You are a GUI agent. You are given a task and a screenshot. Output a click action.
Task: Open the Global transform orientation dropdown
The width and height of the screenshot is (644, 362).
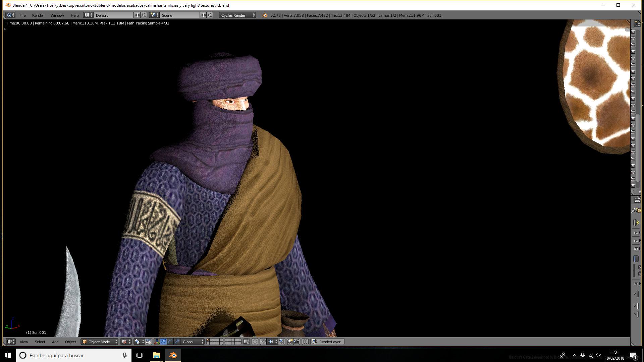coord(193,342)
